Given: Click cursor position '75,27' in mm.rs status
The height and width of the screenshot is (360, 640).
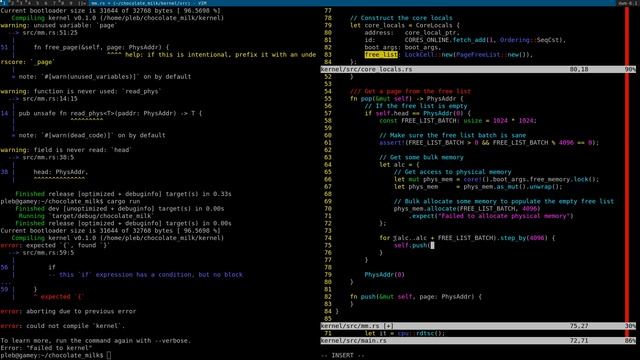Looking at the screenshot, I should [579, 326].
